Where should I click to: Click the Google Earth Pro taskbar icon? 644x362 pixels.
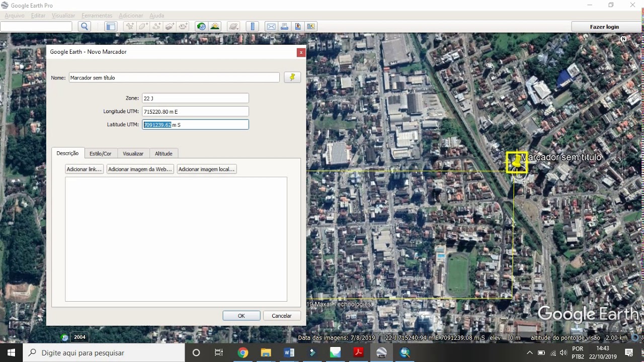(x=381, y=352)
